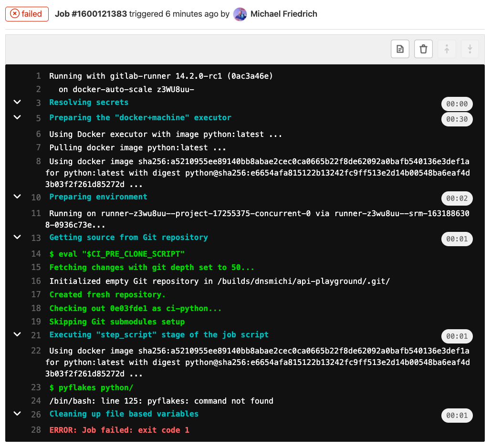Click the Getting source from Git repository header
Image resolution: width=491 pixels, height=448 pixels.
point(128,238)
